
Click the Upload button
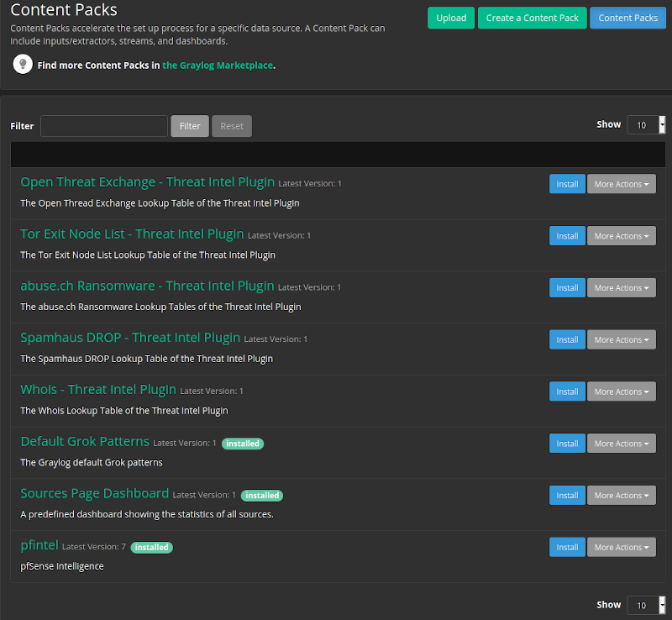click(x=451, y=18)
